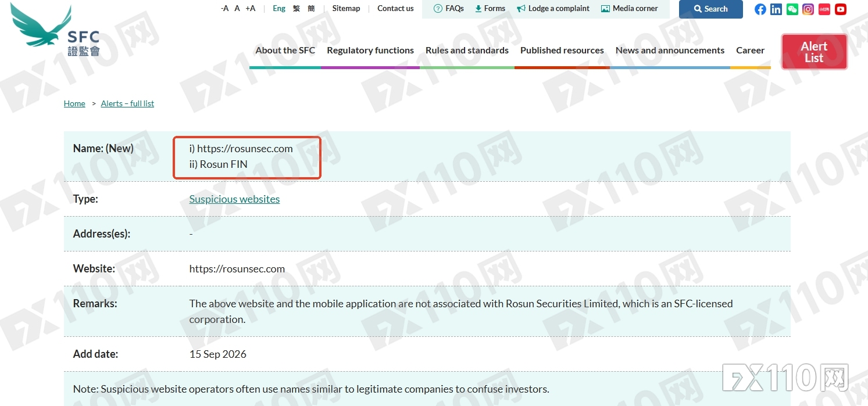Click the Website value https://rosunsec.com
This screenshot has width=868, height=406.
point(237,269)
